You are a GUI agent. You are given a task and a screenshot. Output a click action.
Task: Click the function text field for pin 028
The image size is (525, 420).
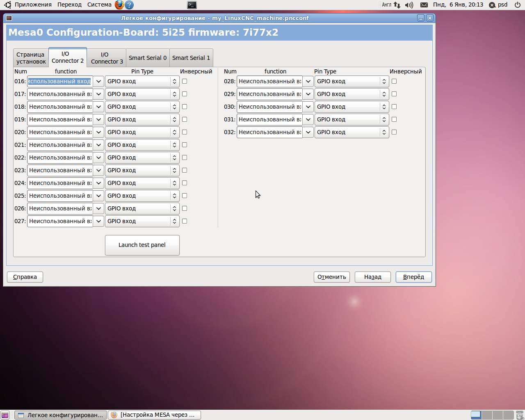pos(269,81)
